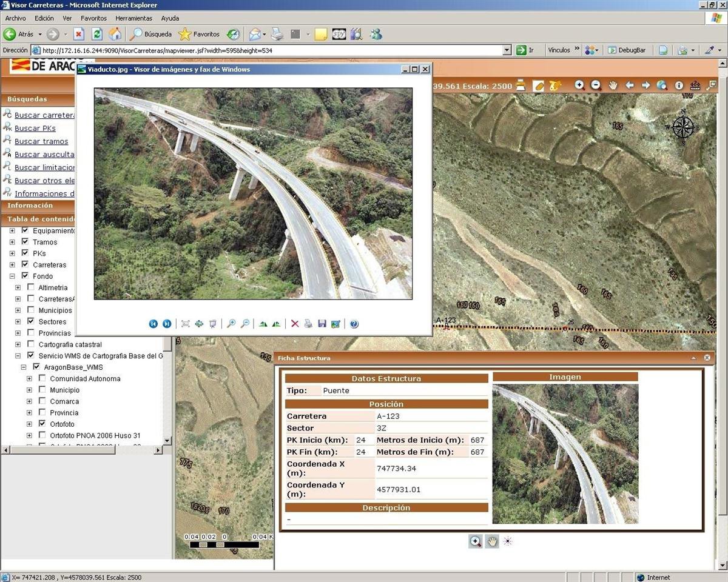Viewport: 728px width, 582px height.
Task: Click the bridge thumbnail in Imagen panel
Action: [565, 453]
